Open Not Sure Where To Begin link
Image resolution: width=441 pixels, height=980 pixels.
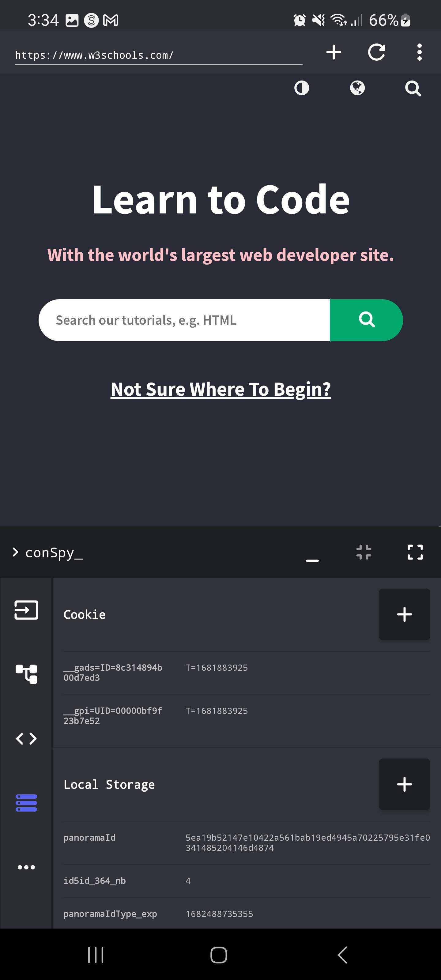(221, 389)
